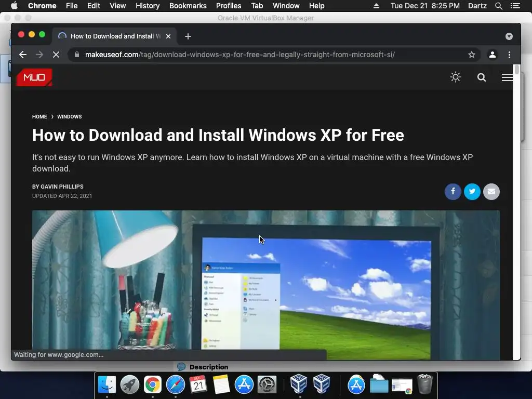This screenshot has width=532, height=399.
Task: Open first VirtualBox cube icon in Dock
Action: point(299,384)
